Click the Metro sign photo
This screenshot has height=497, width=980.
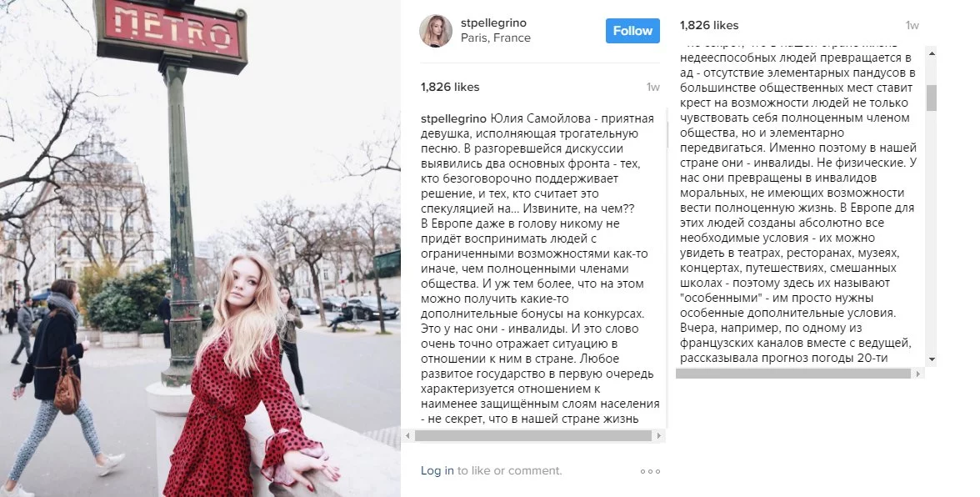[x=200, y=248]
